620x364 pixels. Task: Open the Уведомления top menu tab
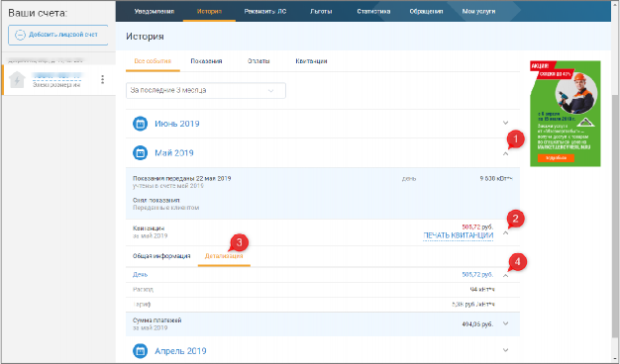point(155,12)
